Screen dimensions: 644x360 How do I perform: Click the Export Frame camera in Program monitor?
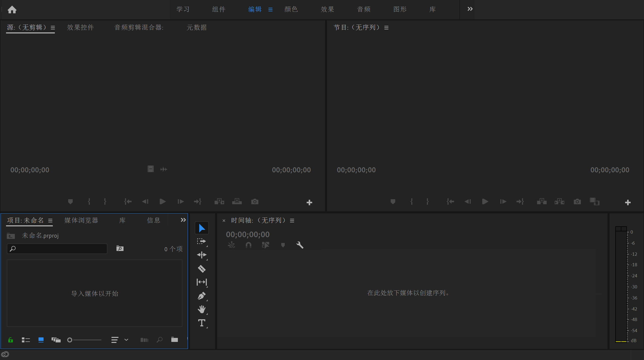tap(577, 201)
